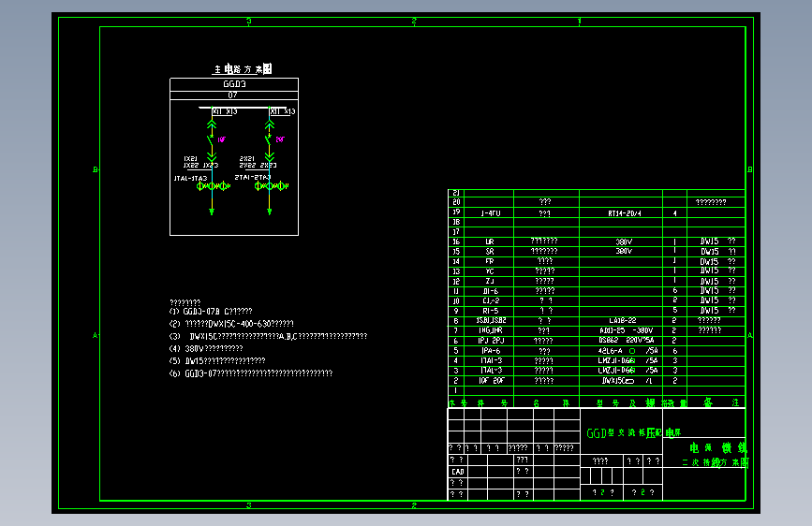812x526 pixels.
Task: Select the X11 X13 label on the 2QF feeder
Action: point(283,111)
